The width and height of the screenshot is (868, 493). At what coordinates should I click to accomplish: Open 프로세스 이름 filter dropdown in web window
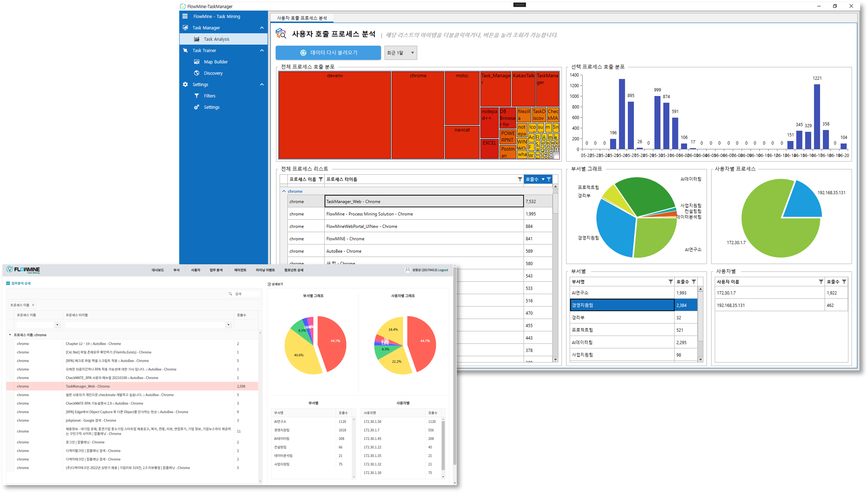click(x=57, y=325)
